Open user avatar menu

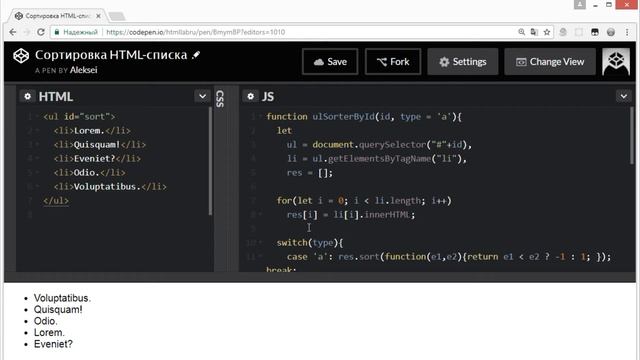(x=616, y=62)
